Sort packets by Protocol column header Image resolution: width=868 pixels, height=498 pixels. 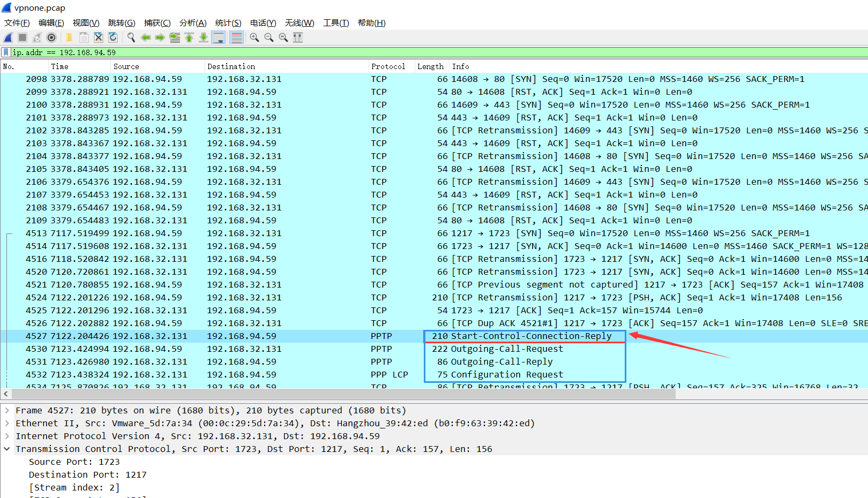click(x=388, y=66)
